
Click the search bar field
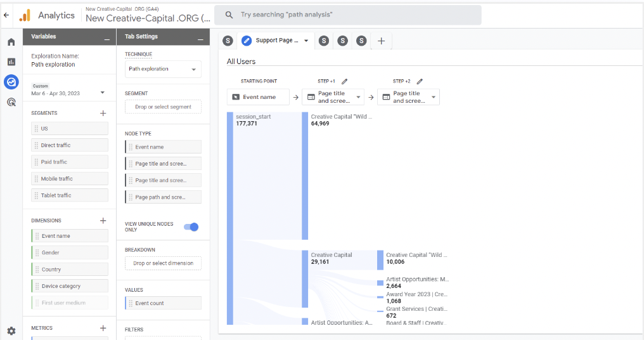(x=348, y=15)
